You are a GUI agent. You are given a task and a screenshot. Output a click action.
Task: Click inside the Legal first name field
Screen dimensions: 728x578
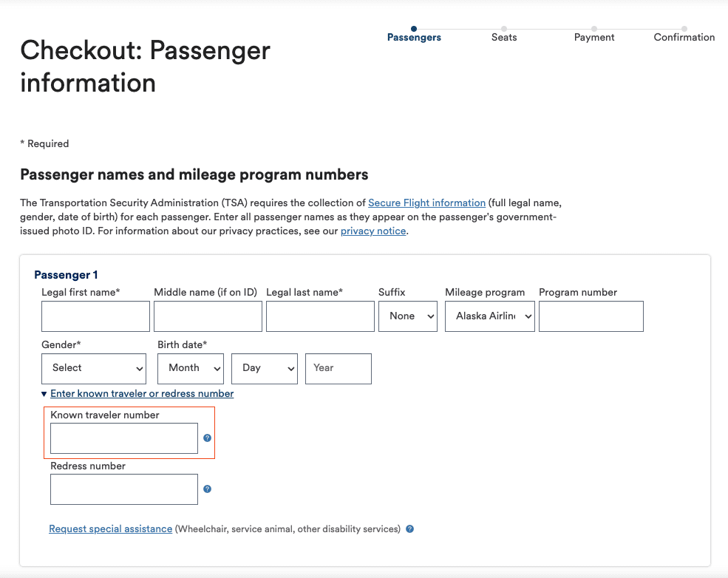tap(95, 316)
